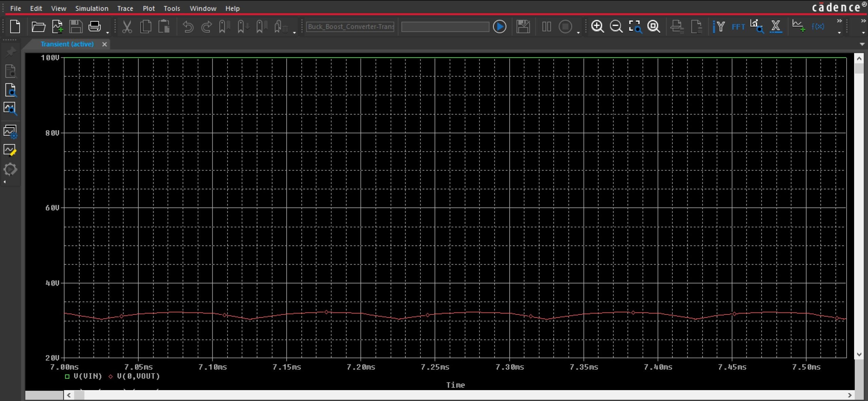Expand the toolbar overflow chevron
The height and width of the screenshot is (401, 868).
click(x=839, y=21)
